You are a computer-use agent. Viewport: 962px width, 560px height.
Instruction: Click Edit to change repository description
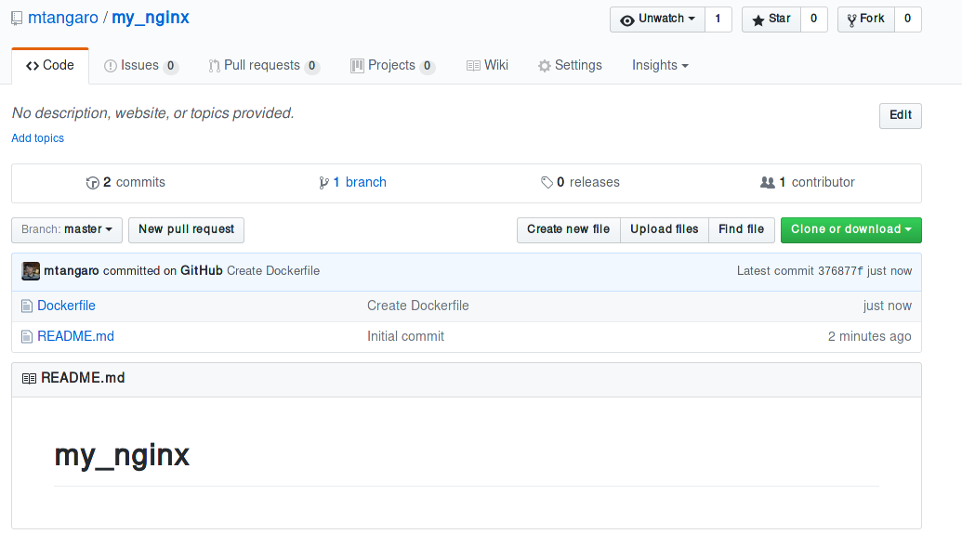[899, 115]
